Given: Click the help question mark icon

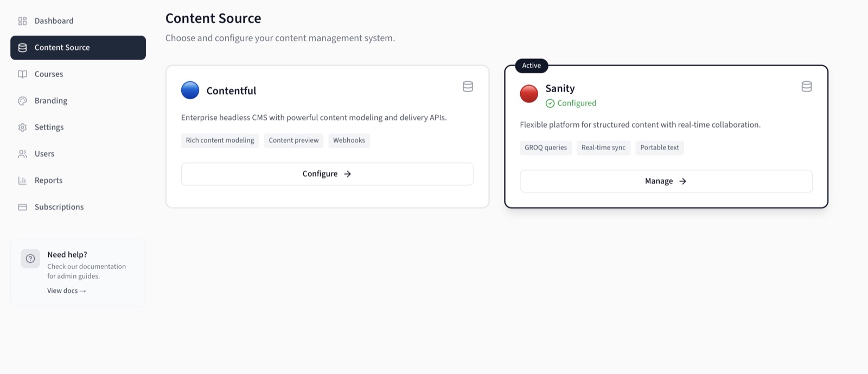Looking at the screenshot, I should 30,259.
